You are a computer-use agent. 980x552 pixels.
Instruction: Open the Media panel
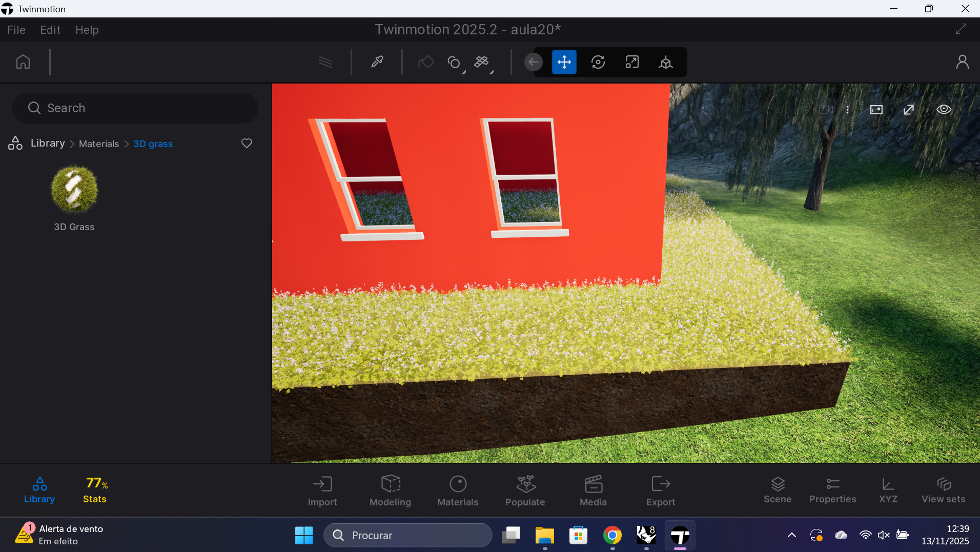tap(593, 490)
